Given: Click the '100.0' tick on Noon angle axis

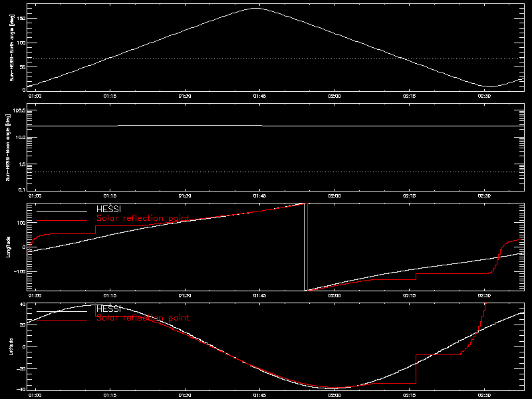Looking at the screenshot, I should click(x=20, y=110).
